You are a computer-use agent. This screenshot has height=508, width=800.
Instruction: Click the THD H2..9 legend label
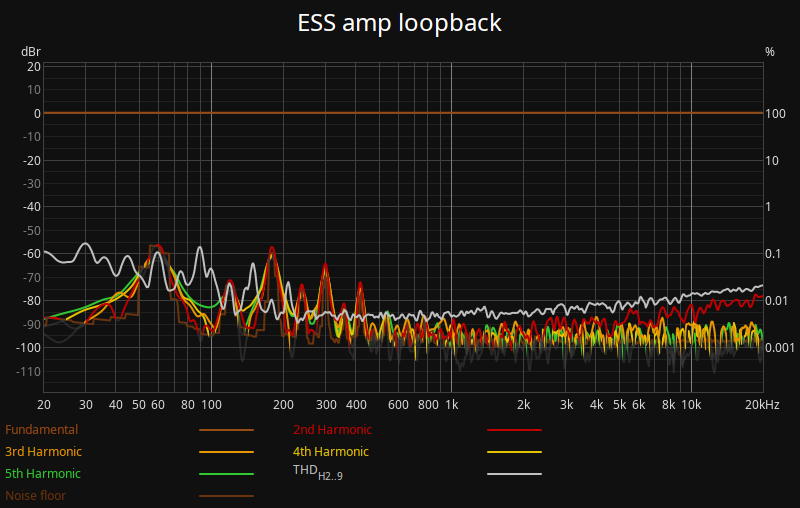tap(318, 472)
